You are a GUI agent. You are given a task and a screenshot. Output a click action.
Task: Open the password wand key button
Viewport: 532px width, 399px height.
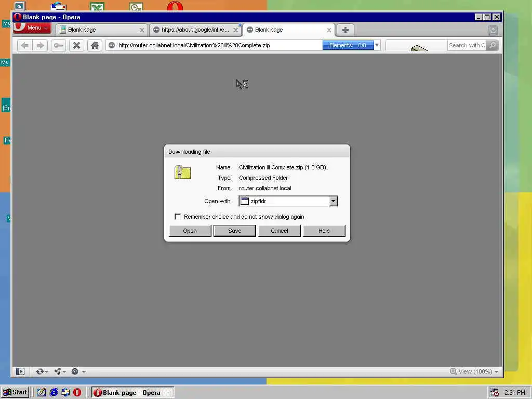click(x=58, y=46)
